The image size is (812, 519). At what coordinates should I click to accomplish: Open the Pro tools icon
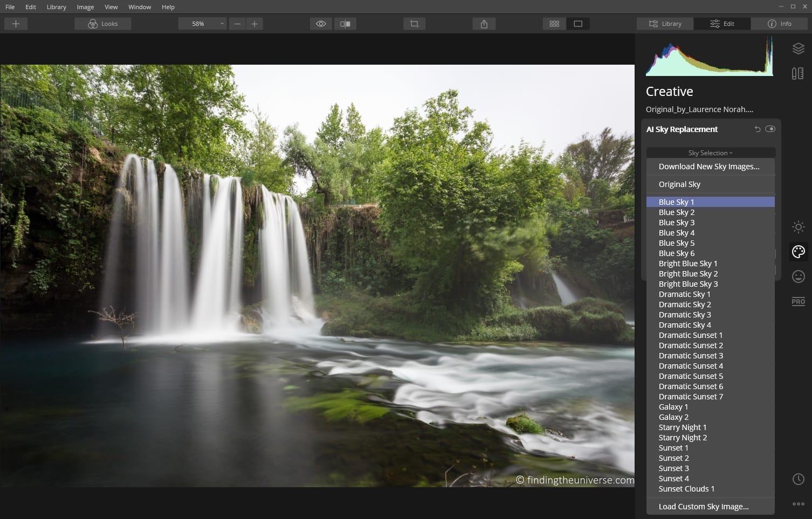(x=798, y=301)
